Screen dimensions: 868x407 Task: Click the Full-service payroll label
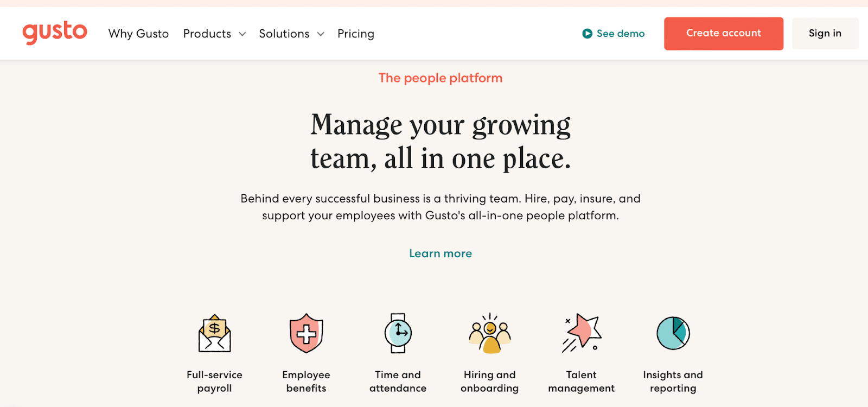click(215, 381)
